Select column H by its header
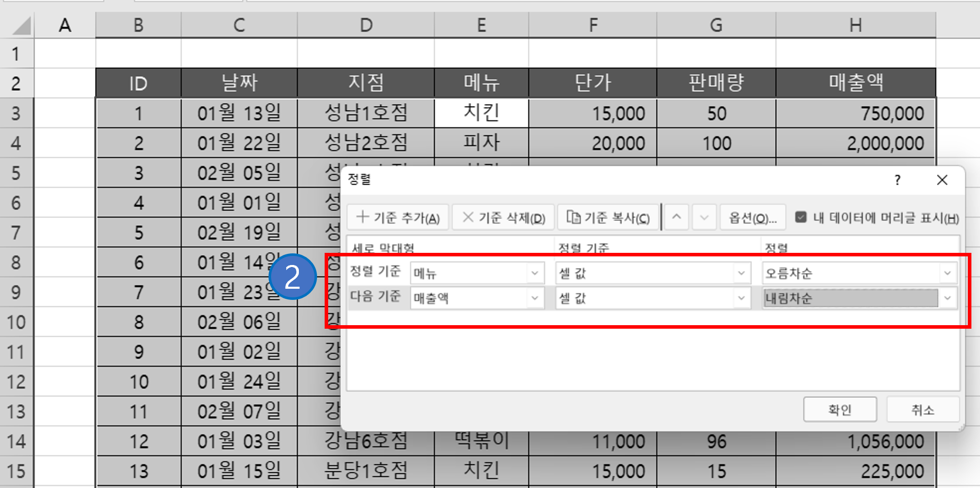 tap(855, 25)
